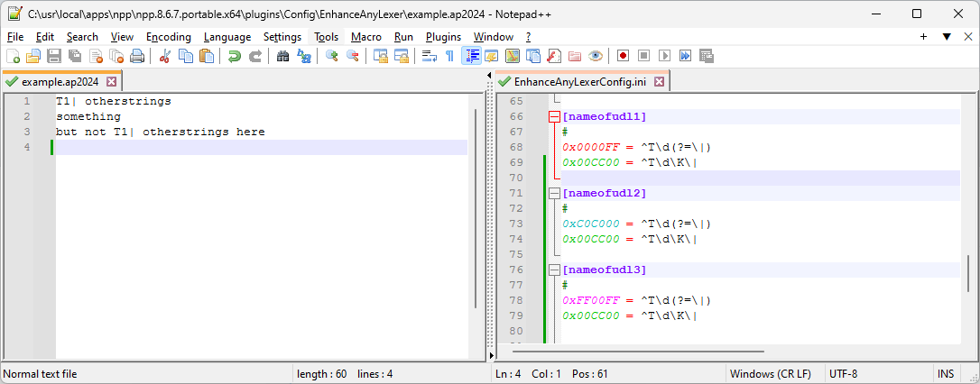Open the Language menu
This screenshot has height=384, width=980.
tap(227, 37)
